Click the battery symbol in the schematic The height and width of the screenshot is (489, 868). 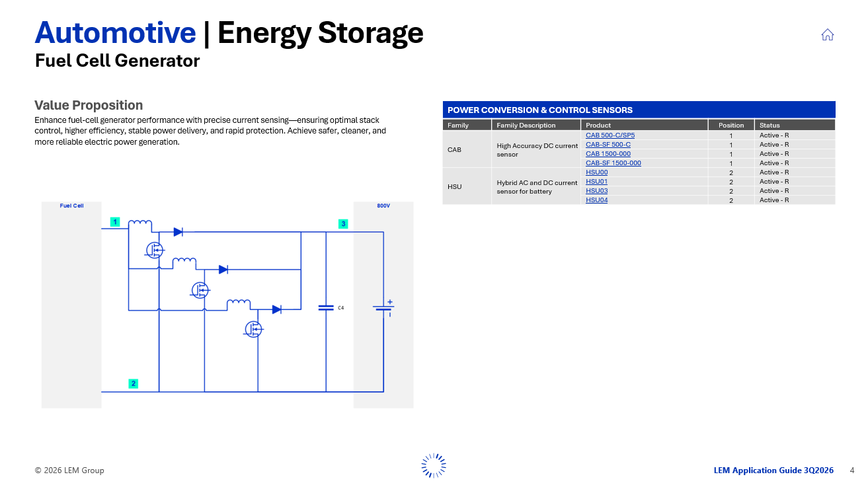pyautogui.click(x=383, y=308)
